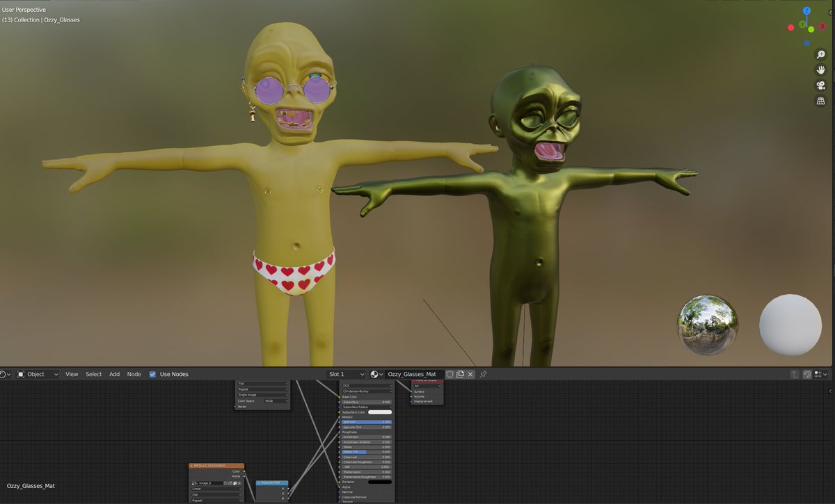Open the Object shader type dropdown

coord(38,374)
